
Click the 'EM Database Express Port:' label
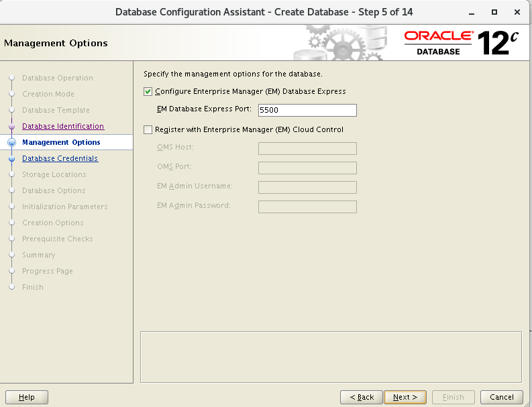pos(204,109)
